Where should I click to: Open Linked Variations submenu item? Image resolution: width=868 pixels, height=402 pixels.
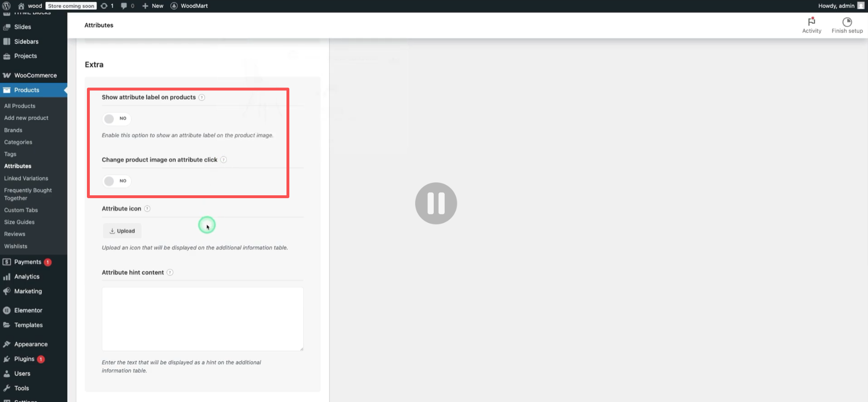coord(26,178)
